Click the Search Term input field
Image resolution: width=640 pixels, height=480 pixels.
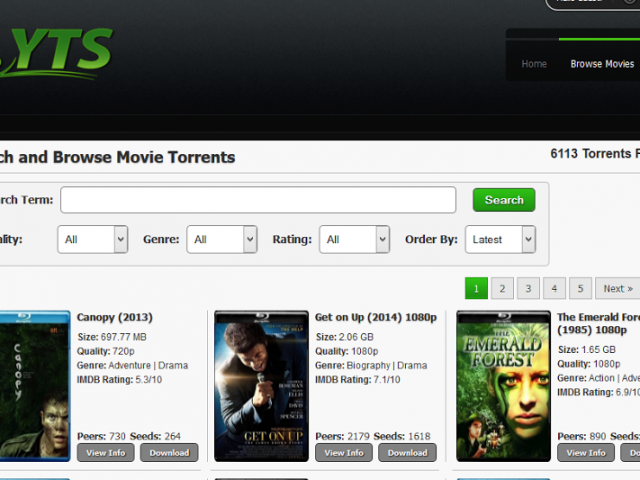click(258, 200)
